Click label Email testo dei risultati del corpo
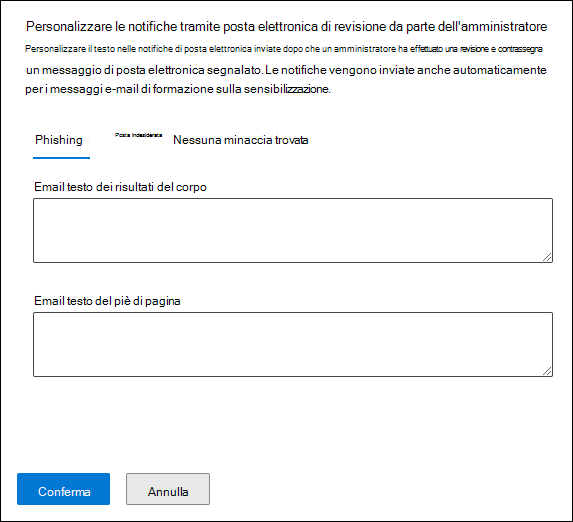 120,187
